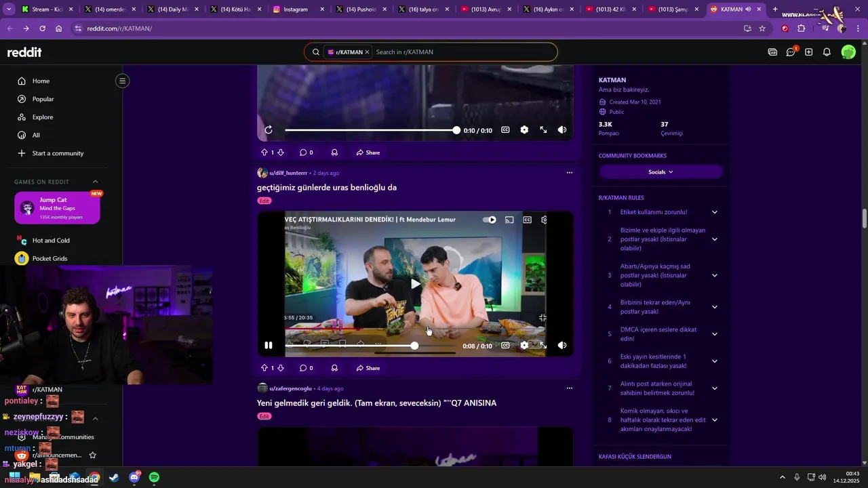Collapse the left navigation sidebar button
The height and width of the screenshot is (488, 868).
click(122, 81)
